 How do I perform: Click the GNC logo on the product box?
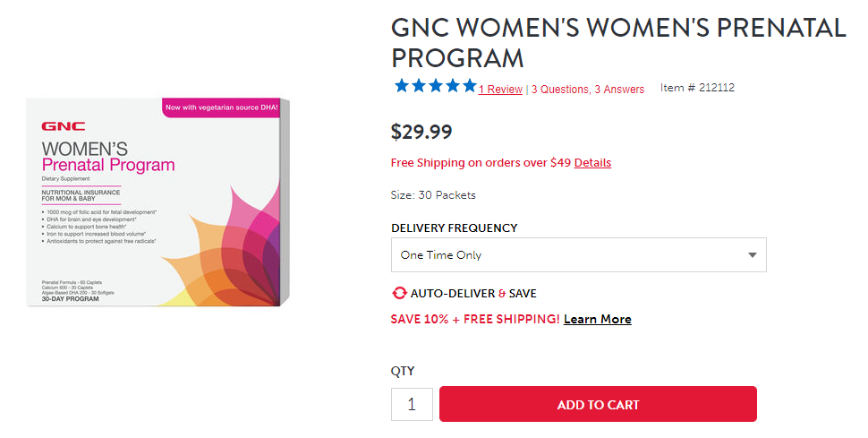coord(57,127)
